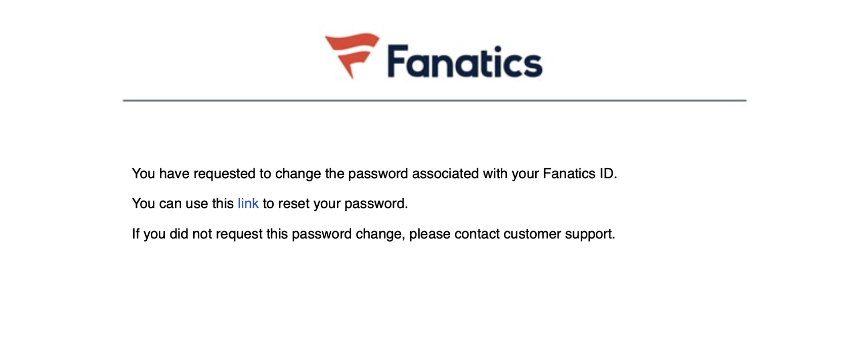Click 'change the password' in first sentence

(341, 173)
